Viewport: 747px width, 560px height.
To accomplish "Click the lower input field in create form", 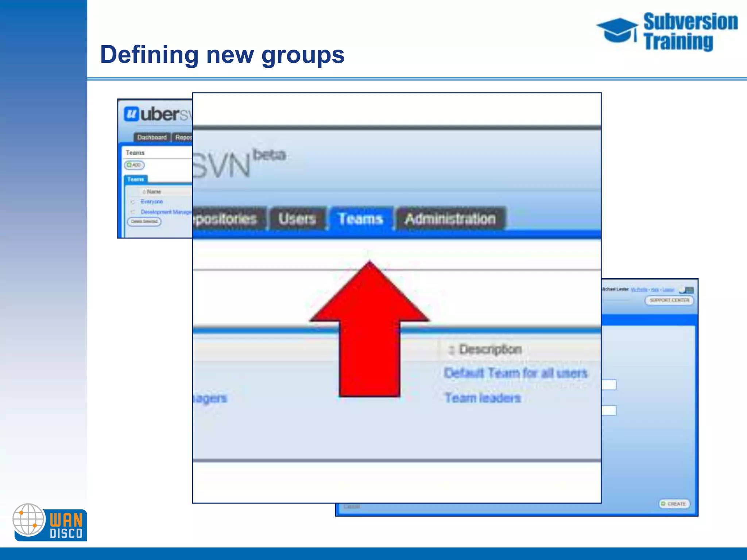I will tap(609, 411).
